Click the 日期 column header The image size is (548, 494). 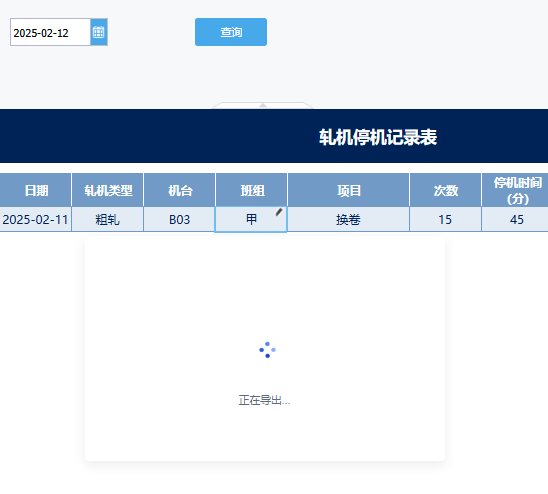[x=36, y=190]
